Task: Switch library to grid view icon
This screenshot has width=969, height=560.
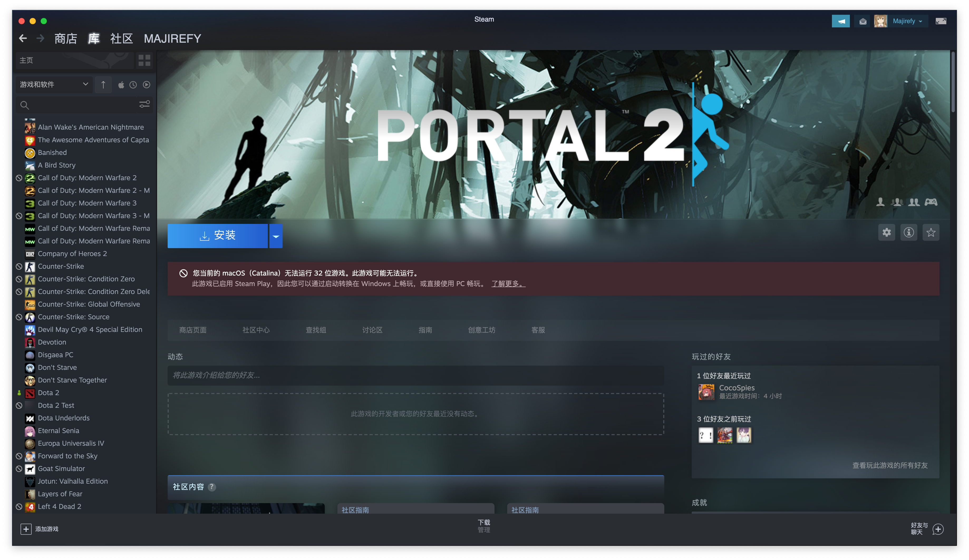Action: (144, 60)
